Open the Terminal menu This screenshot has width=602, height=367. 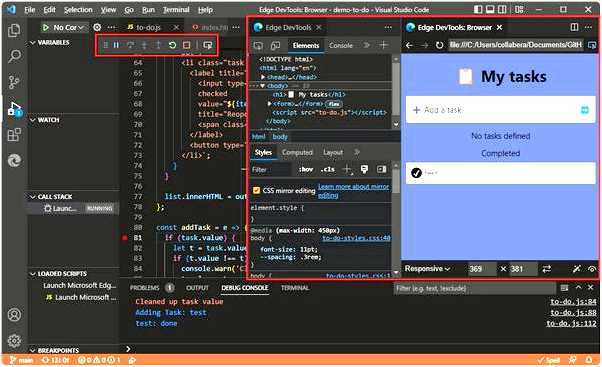(x=176, y=10)
